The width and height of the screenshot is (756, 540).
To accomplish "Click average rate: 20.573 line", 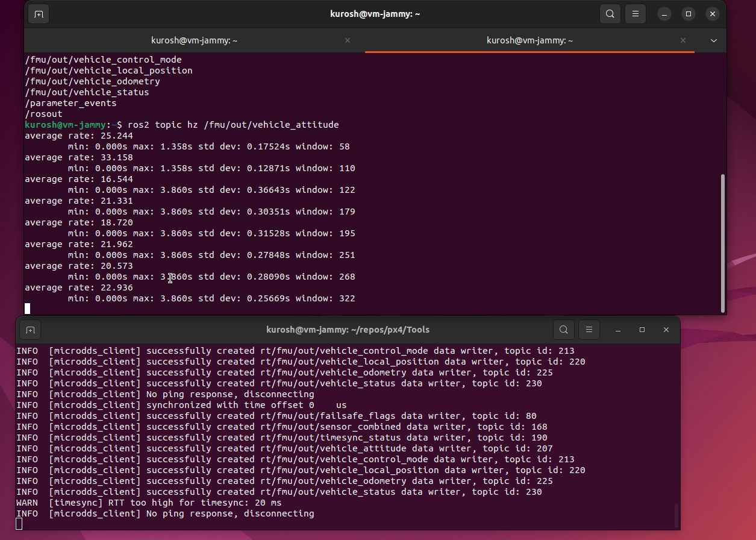I will click(79, 266).
